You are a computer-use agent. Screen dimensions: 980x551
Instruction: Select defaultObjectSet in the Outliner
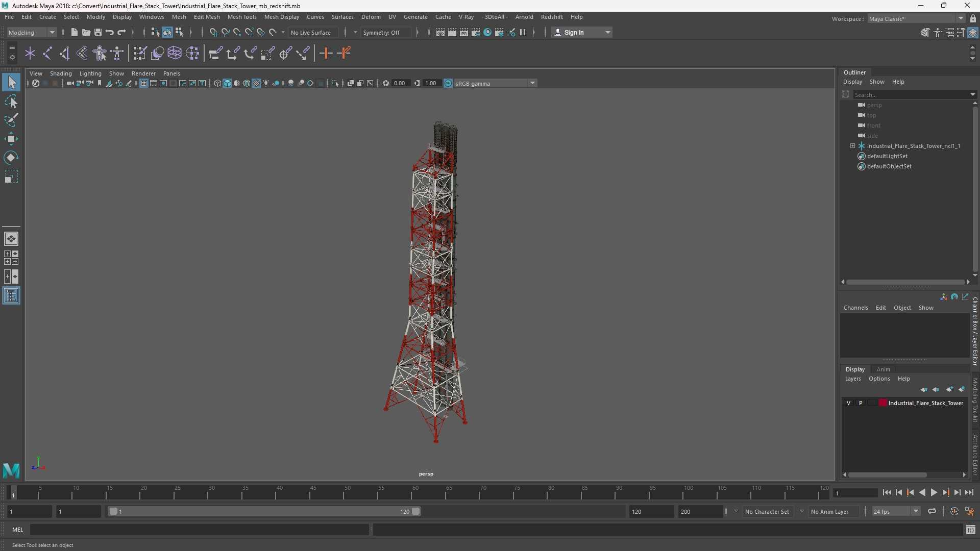click(889, 166)
